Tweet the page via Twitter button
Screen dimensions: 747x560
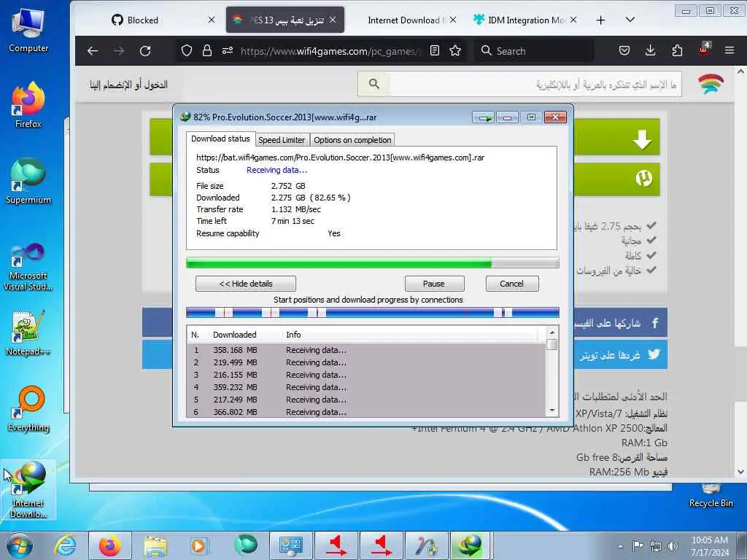click(619, 355)
